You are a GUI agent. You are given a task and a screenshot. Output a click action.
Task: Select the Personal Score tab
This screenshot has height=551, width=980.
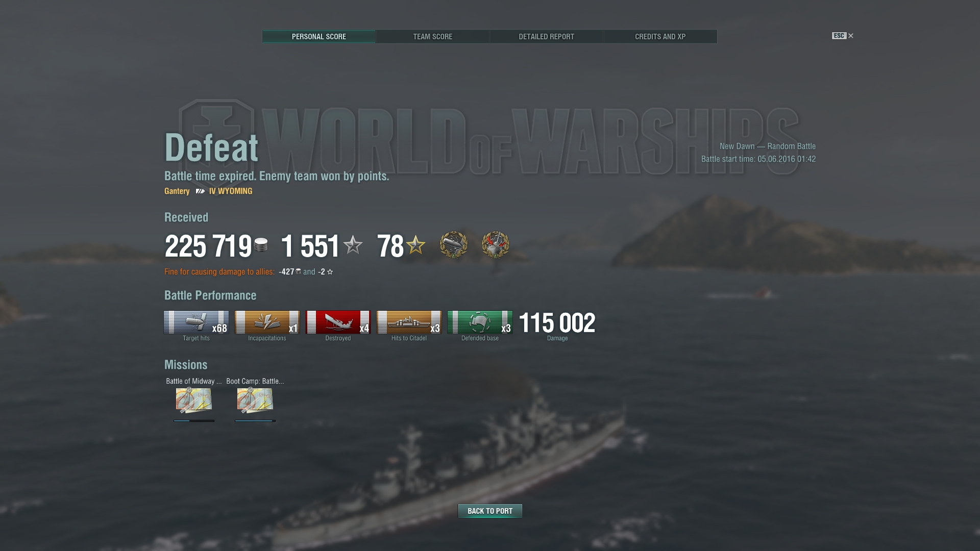coord(319,37)
